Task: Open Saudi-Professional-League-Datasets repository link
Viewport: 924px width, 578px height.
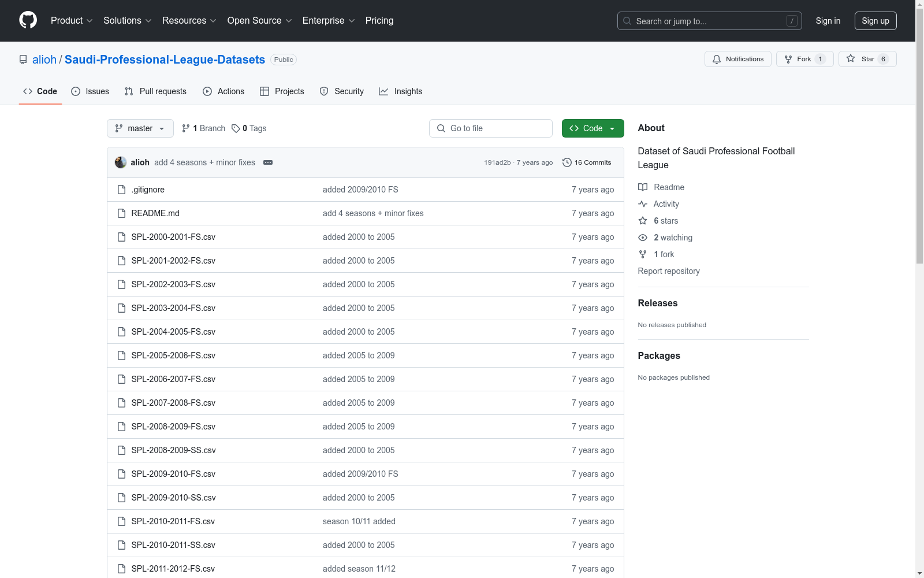Action: (x=165, y=60)
